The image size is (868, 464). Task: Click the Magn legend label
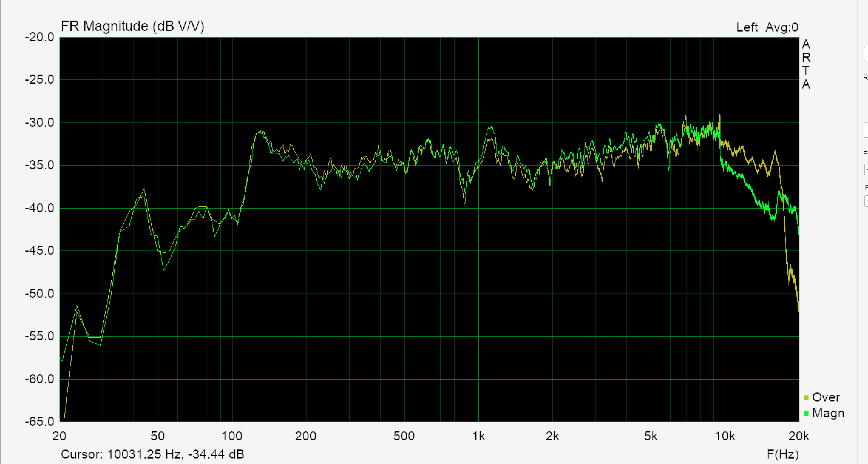(828, 413)
